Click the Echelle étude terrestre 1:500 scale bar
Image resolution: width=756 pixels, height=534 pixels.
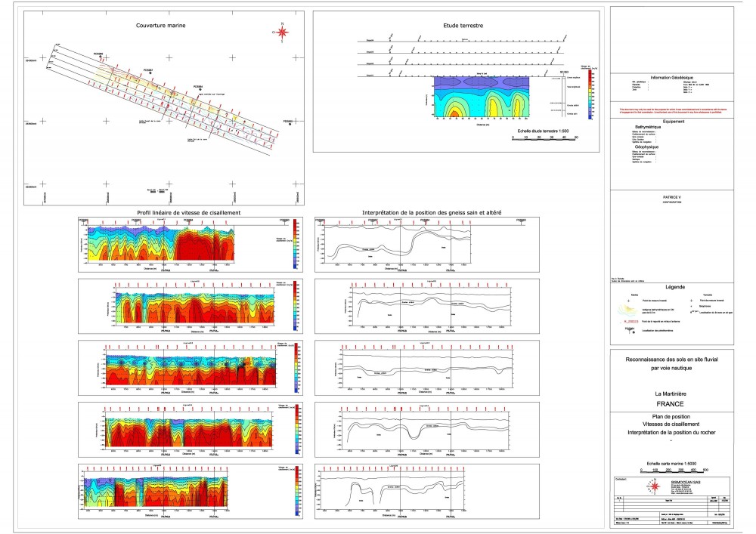pos(544,139)
